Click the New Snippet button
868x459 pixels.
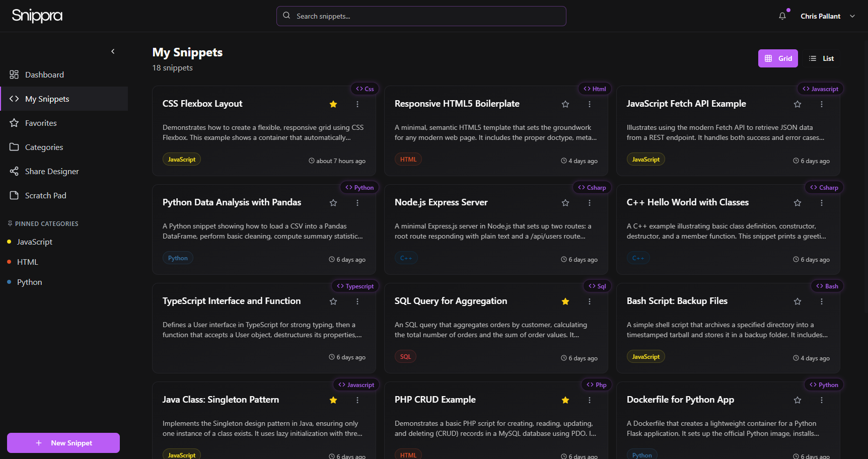63,443
